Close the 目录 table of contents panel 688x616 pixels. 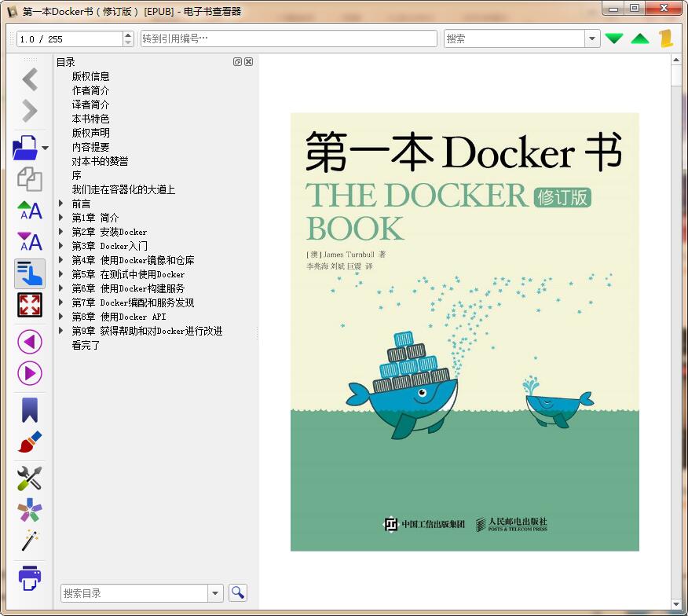[x=249, y=62]
